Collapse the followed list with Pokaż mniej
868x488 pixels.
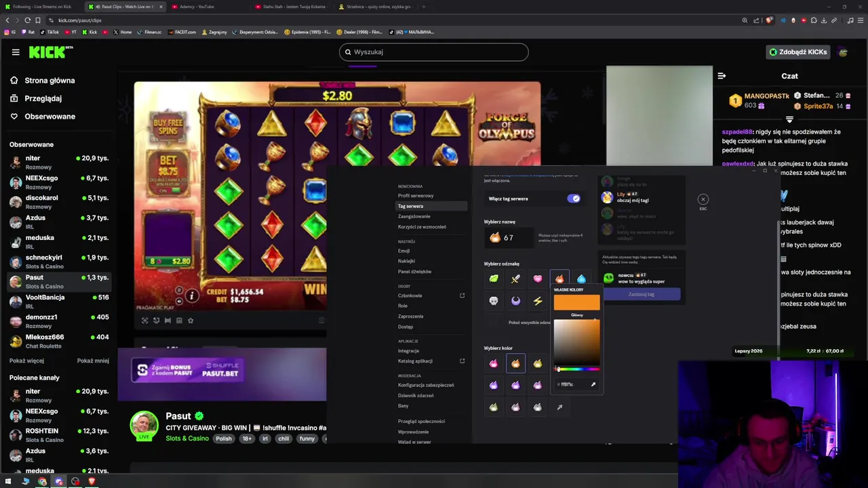pos(93,361)
